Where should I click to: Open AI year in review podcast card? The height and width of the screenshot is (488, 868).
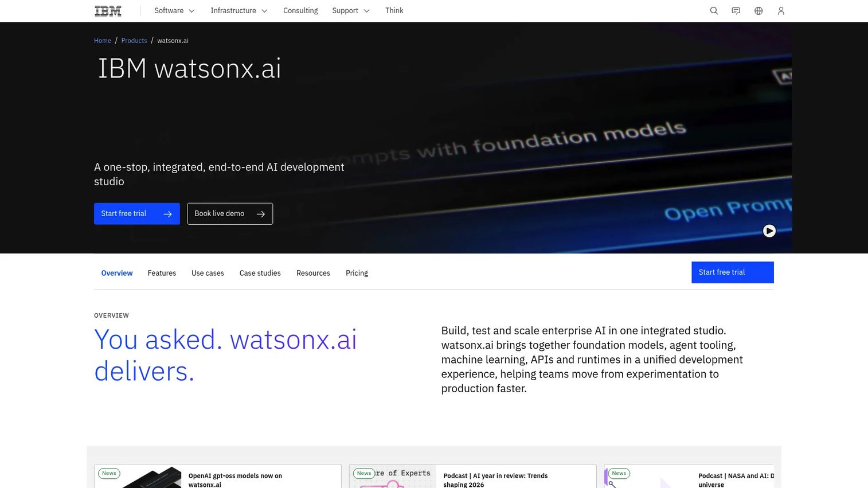coord(473,477)
